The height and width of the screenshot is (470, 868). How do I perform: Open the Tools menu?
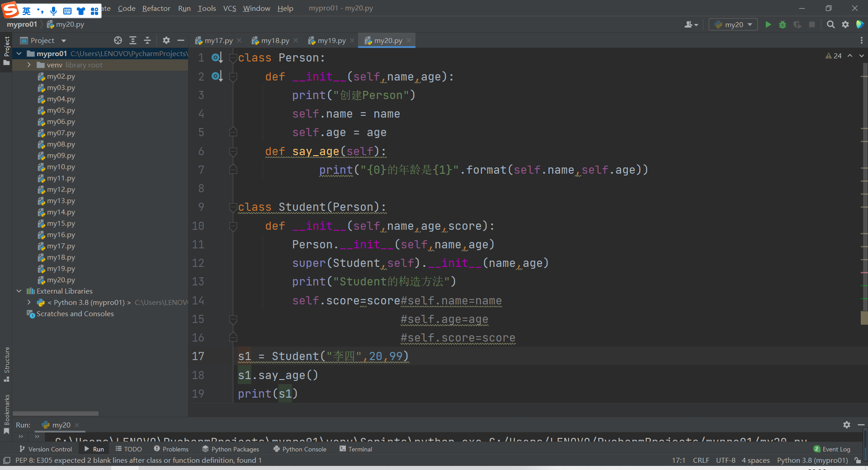(x=207, y=8)
